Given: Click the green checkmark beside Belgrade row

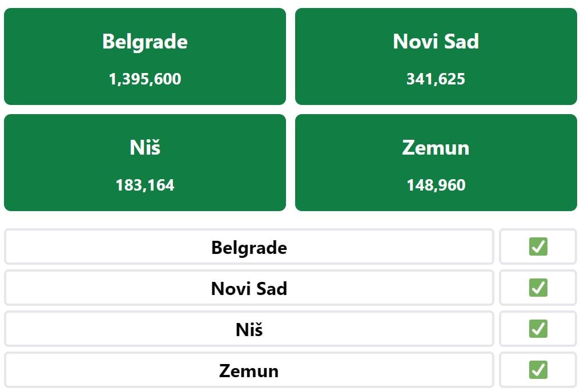Looking at the screenshot, I should click(x=538, y=246).
